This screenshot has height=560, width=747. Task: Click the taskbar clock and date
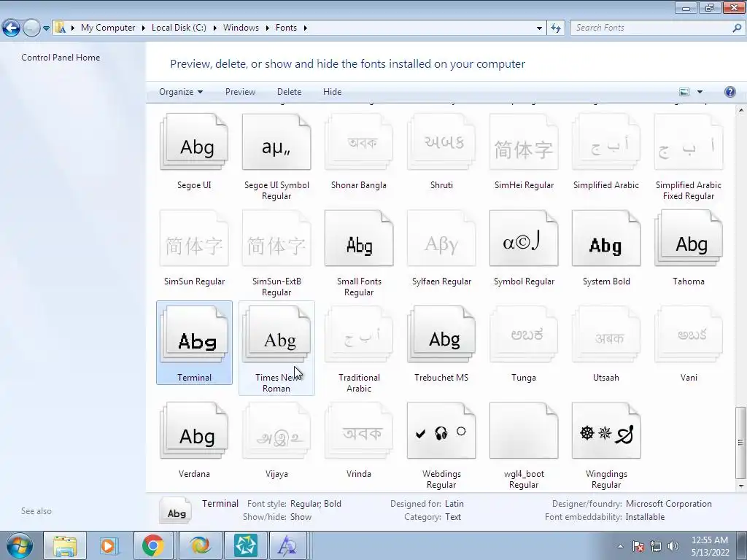(709, 546)
